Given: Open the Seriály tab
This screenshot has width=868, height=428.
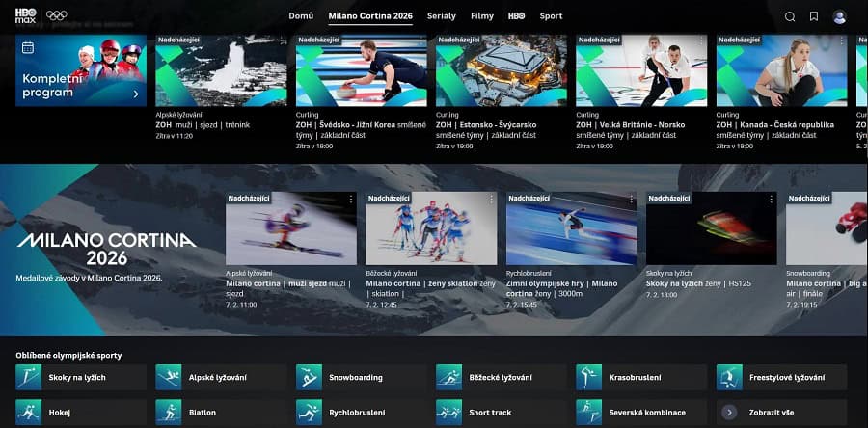Looking at the screenshot, I should (442, 16).
